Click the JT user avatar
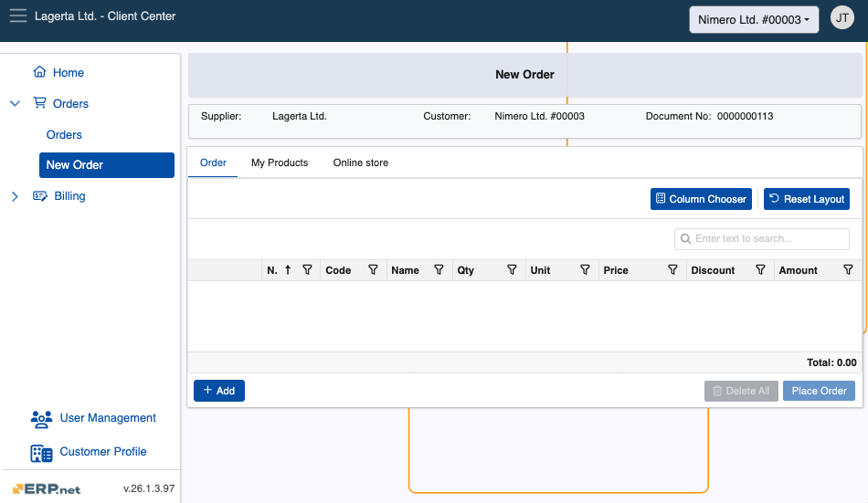This screenshot has width=868, height=503. point(842,17)
